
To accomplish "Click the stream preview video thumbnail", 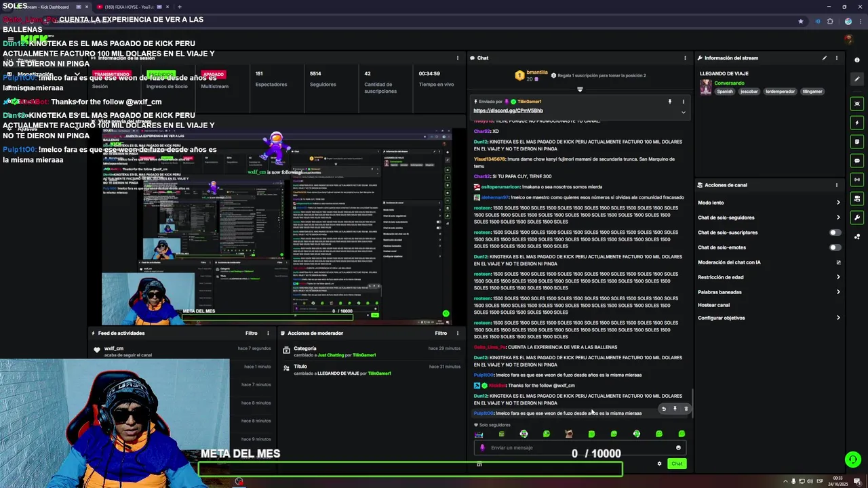I will click(x=277, y=227).
